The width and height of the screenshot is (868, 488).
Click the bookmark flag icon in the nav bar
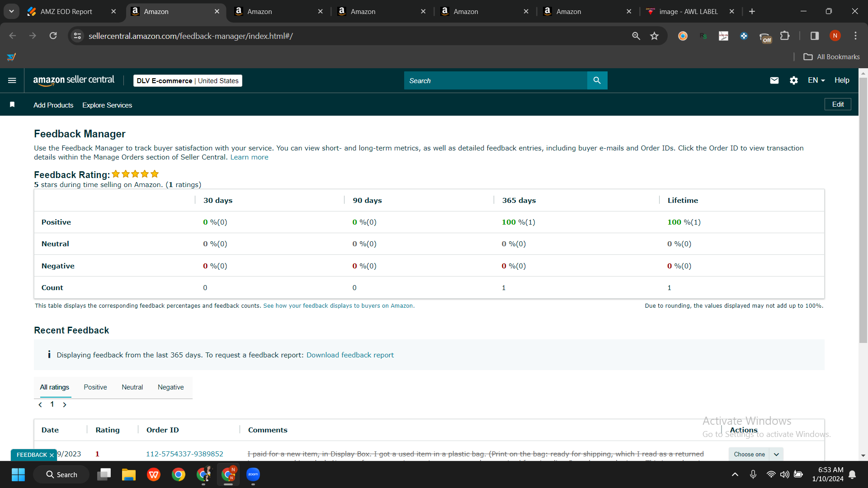(x=12, y=105)
